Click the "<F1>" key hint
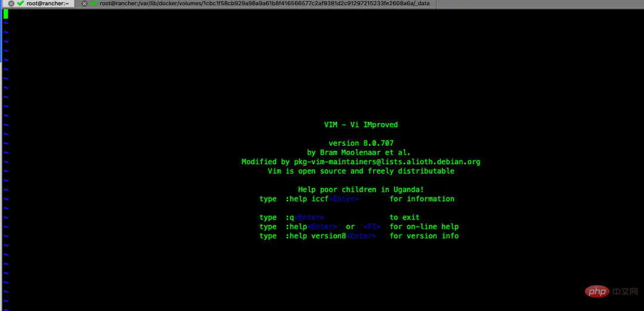644x311 pixels. [372, 227]
